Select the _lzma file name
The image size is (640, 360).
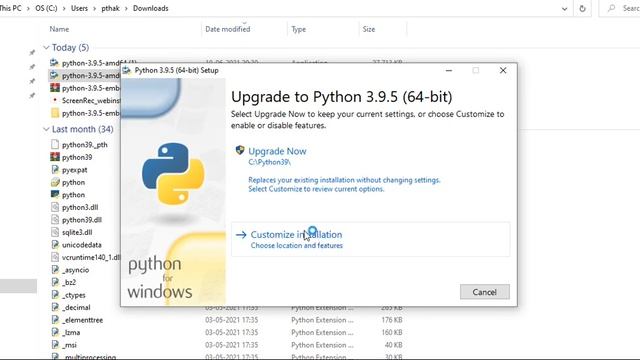point(71,333)
